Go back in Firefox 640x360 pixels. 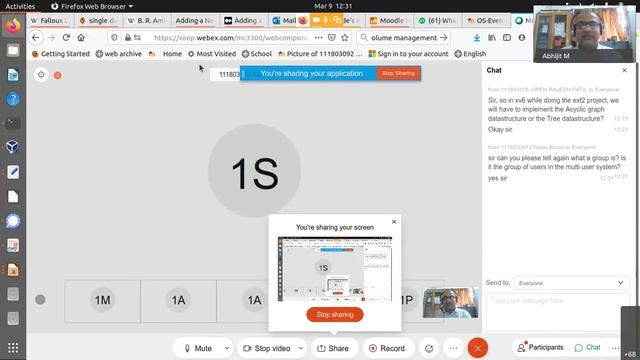(36, 38)
